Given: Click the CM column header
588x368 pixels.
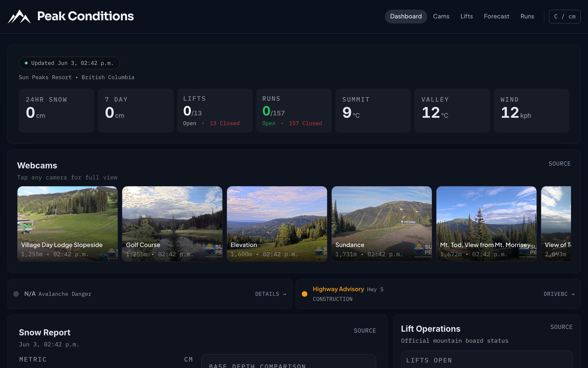Looking at the screenshot, I should click(x=189, y=359).
